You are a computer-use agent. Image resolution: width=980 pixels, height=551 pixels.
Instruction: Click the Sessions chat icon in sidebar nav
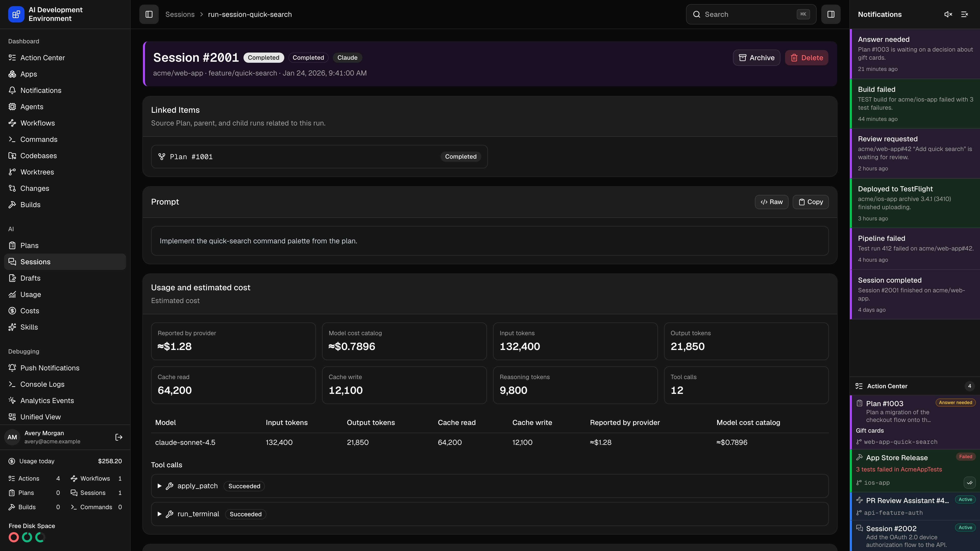point(12,262)
